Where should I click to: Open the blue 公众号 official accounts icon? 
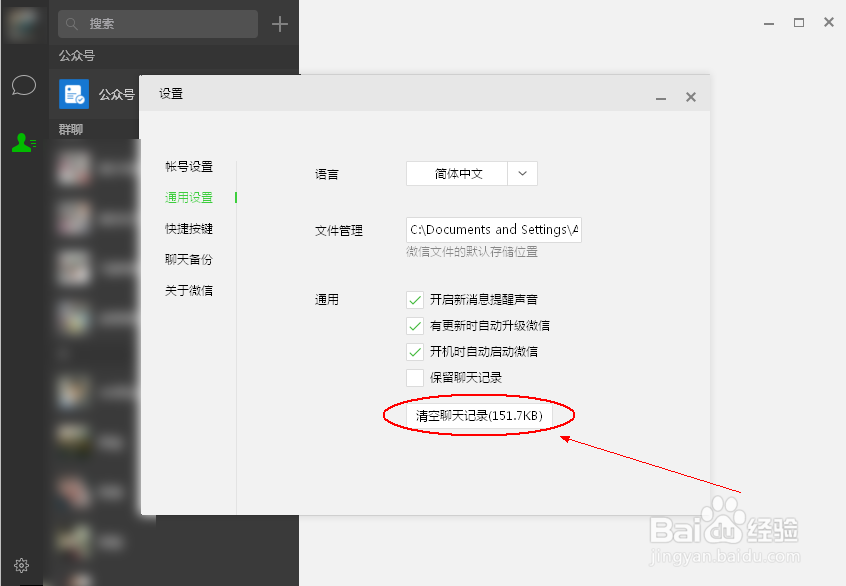74,94
